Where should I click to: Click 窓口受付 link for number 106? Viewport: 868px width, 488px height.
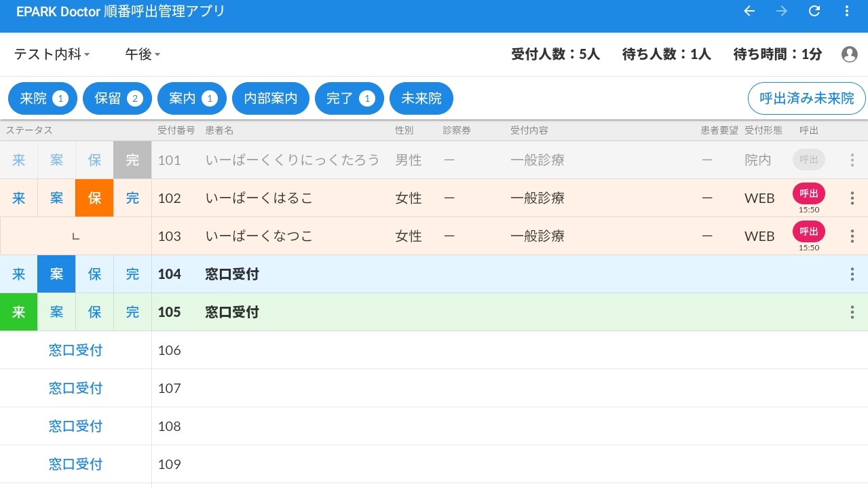pyautogui.click(x=75, y=350)
